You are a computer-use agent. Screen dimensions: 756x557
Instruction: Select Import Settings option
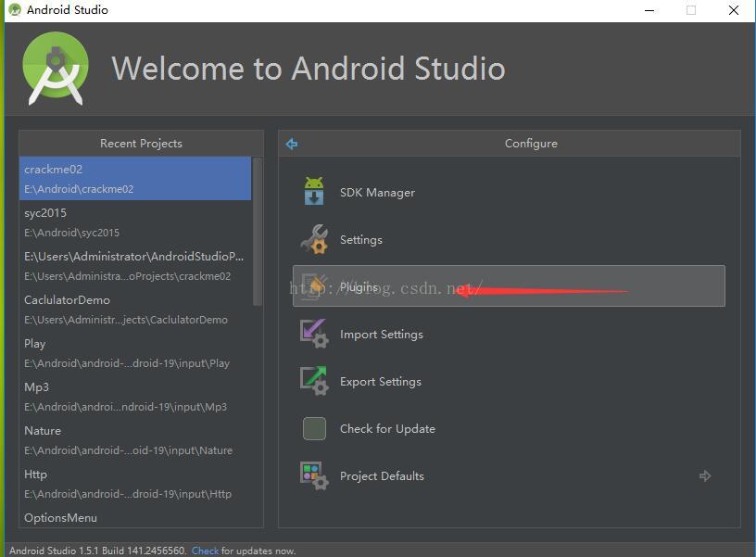pos(381,335)
